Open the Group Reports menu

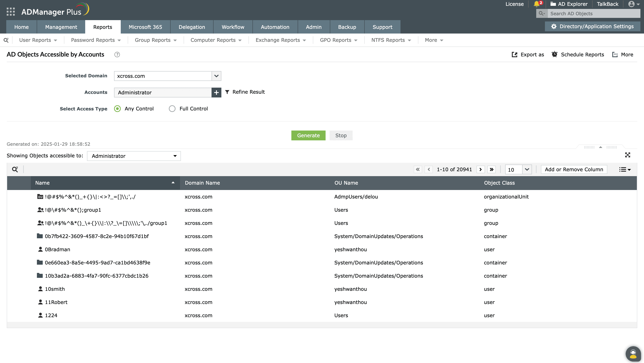pos(155,40)
